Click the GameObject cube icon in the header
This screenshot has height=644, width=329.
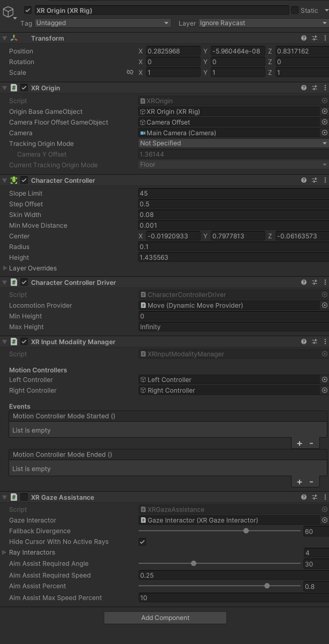click(8, 10)
